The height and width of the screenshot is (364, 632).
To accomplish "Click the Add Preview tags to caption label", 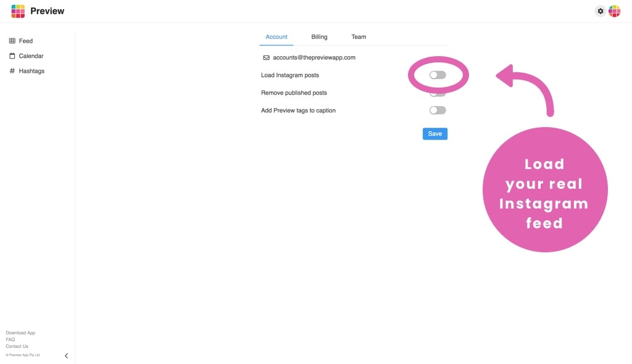I will pos(298,110).
